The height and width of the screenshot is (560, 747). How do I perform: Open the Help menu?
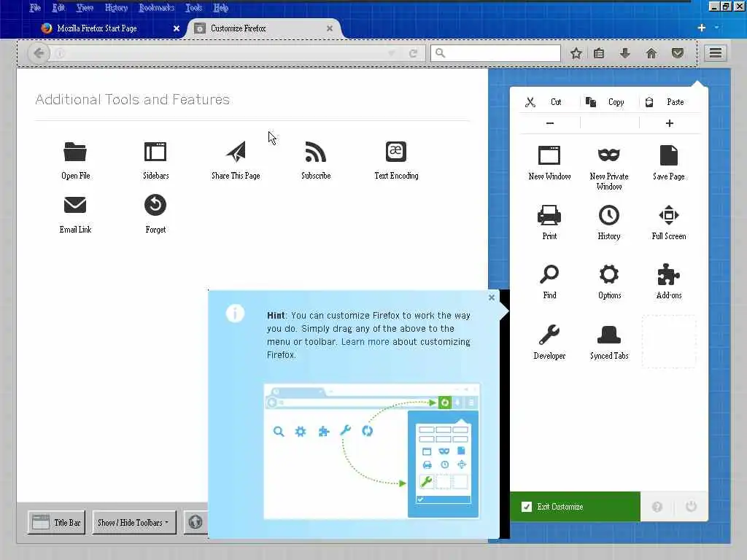pyautogui.click(x=220, y=7)
